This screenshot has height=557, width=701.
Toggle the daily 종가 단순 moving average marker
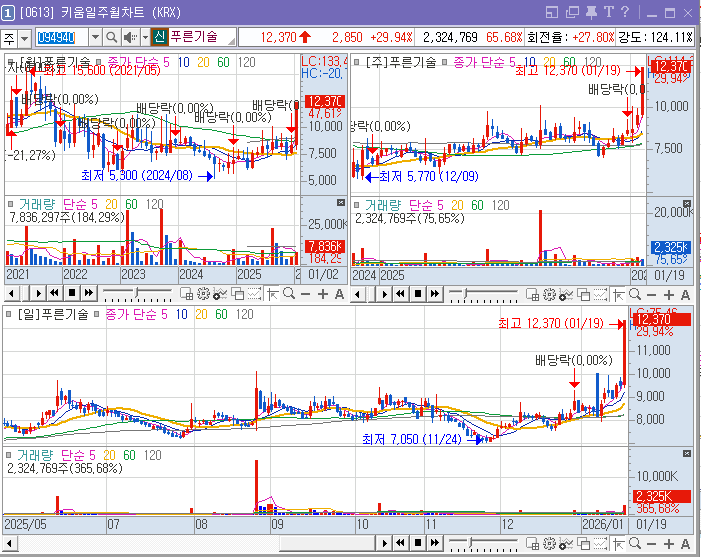pyautogui.click(x=96, y=315)
